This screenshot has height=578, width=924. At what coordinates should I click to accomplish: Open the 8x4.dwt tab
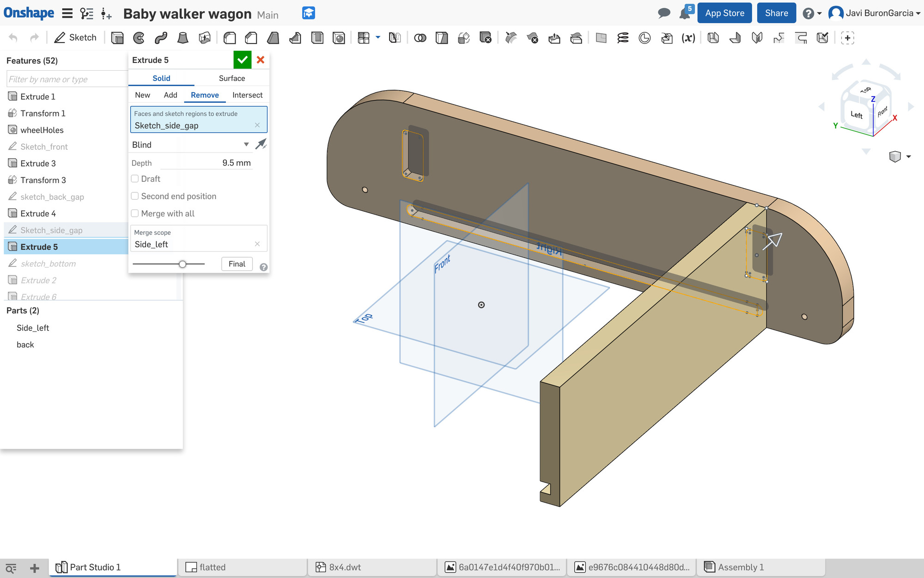(372, 567)
